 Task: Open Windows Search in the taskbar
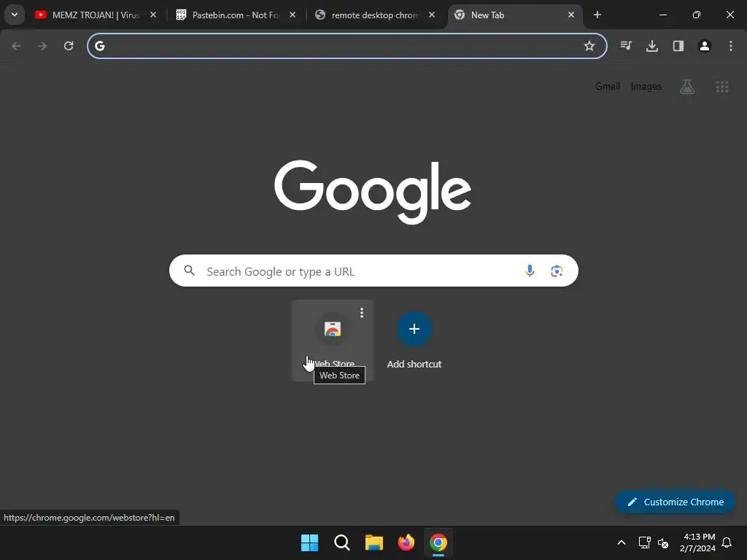coord(342,542)
